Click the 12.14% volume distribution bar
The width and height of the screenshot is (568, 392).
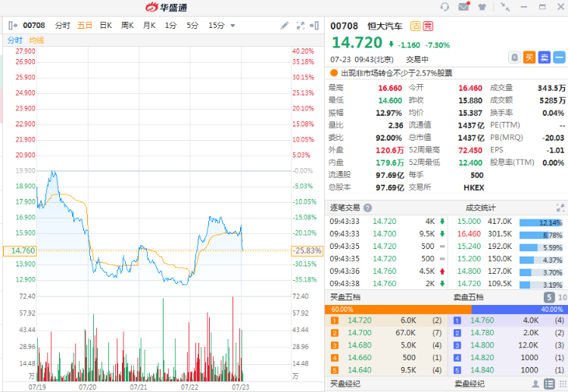pyautogui.click(x=541, y=222)
